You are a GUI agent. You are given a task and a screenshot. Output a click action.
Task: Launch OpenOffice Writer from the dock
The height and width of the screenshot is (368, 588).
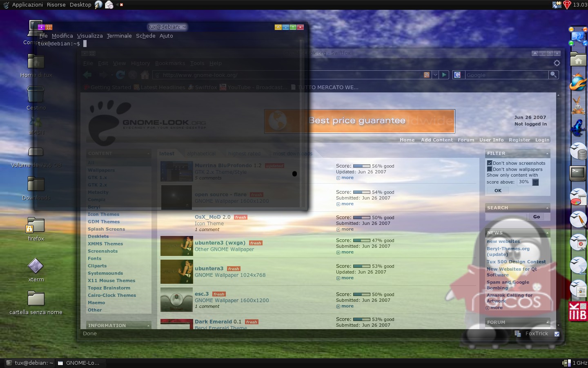pyautogui.click(x=578, y=289)
